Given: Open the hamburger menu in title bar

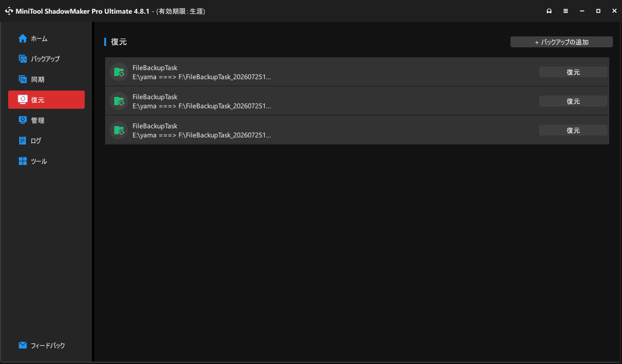Looking at the screenshot, I should point(566,11).
